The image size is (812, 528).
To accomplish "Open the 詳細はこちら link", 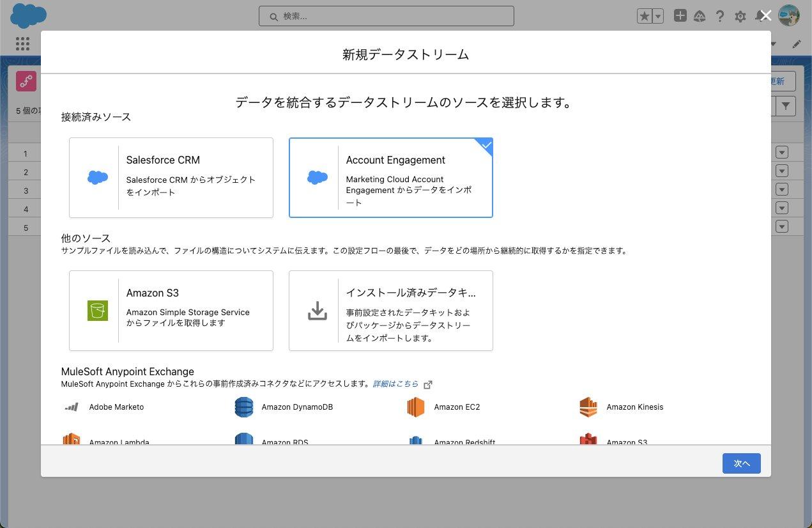I will click(x=395, y=384).
